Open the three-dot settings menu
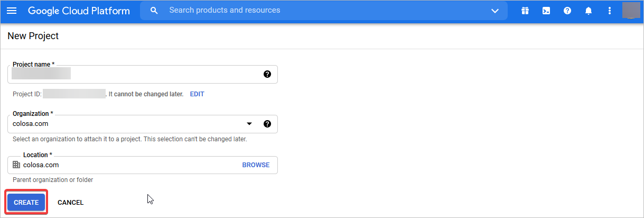 coord(610,11)
